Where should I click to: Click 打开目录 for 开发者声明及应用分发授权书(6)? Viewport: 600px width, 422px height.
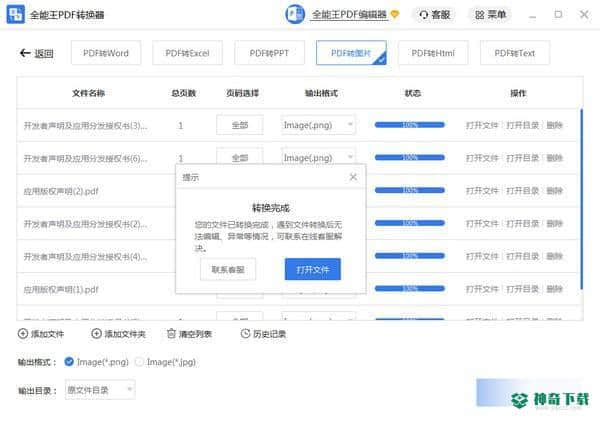click(x=523, y=158)
